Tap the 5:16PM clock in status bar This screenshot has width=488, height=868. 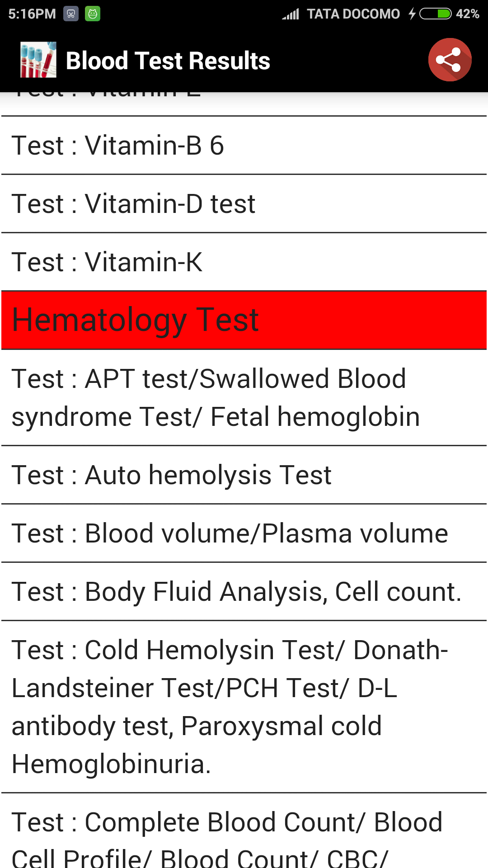[x=32, y=14]
